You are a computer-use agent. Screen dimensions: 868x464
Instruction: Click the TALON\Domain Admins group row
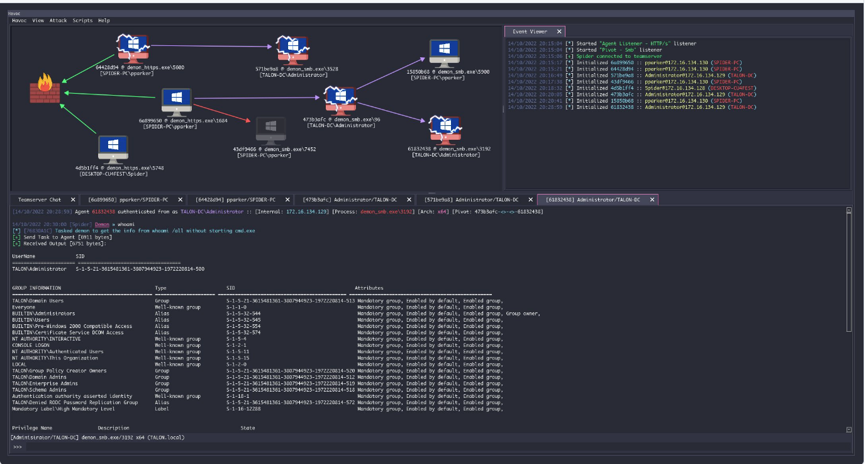click(258, 377)
